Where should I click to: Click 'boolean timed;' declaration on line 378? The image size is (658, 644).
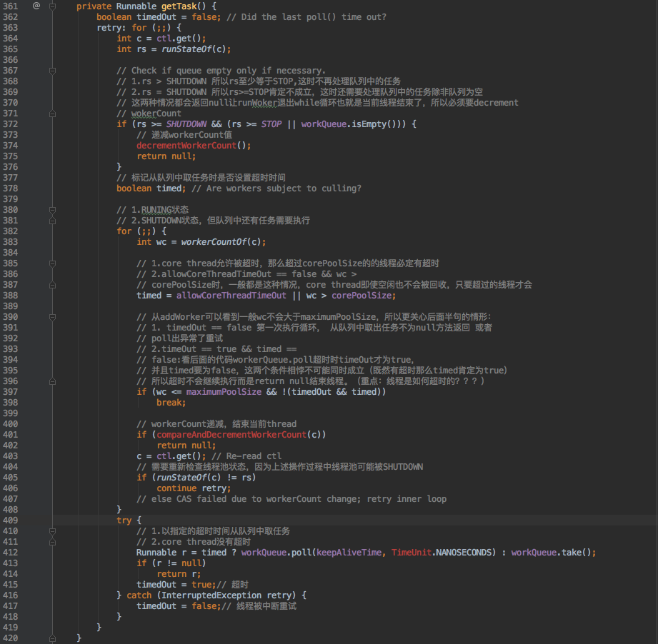[151, 188]
